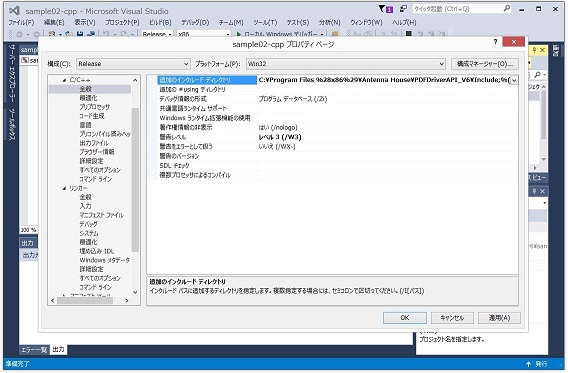Viewport: 568px width, 373px height.
Task: Open the 編集(E) menu
Action: [54, 22]
